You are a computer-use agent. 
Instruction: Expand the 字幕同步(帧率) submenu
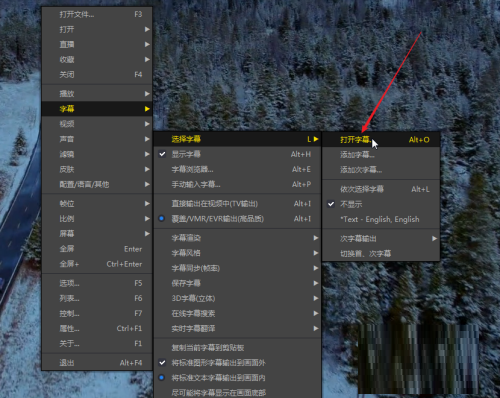click(x=237, y=268)
